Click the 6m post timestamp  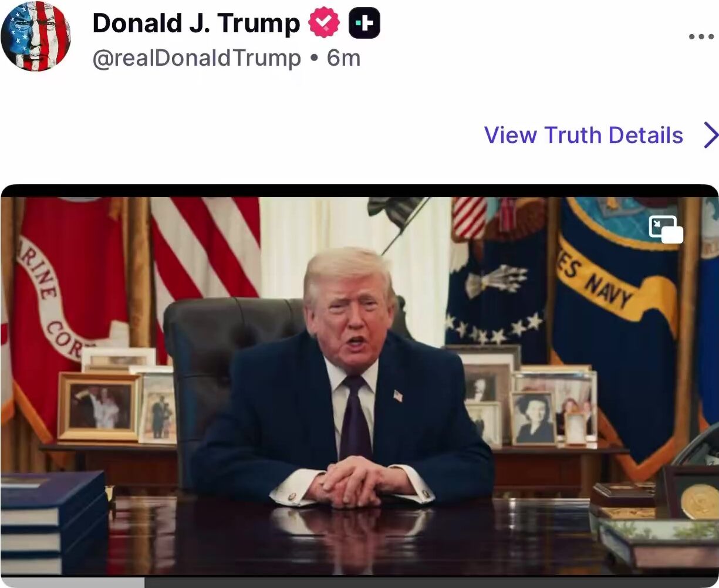(343, 58)
